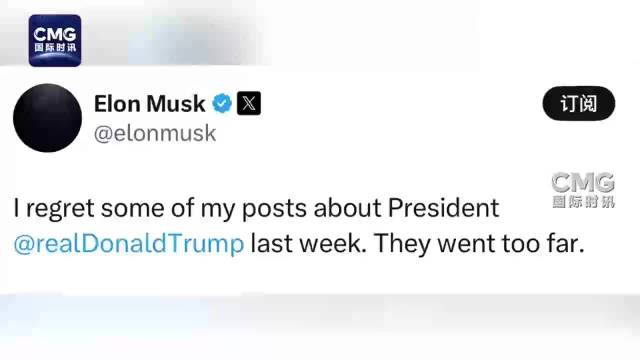Click the black X affiliation badge
Viewport: 640px width, 360px height.
[x=249, y=104]
